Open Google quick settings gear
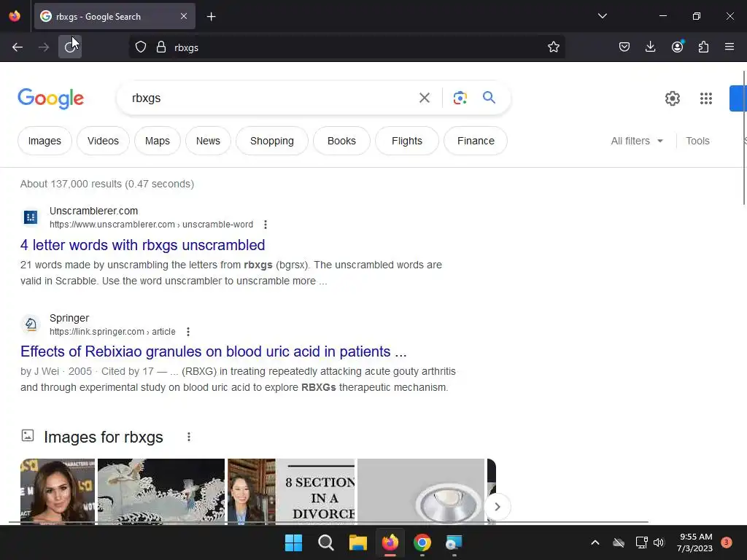 click(672, 98)
